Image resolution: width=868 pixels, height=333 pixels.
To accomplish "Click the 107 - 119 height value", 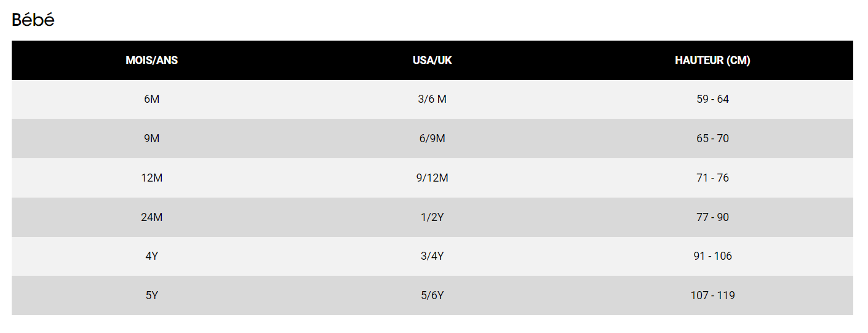I will [712, 295].
